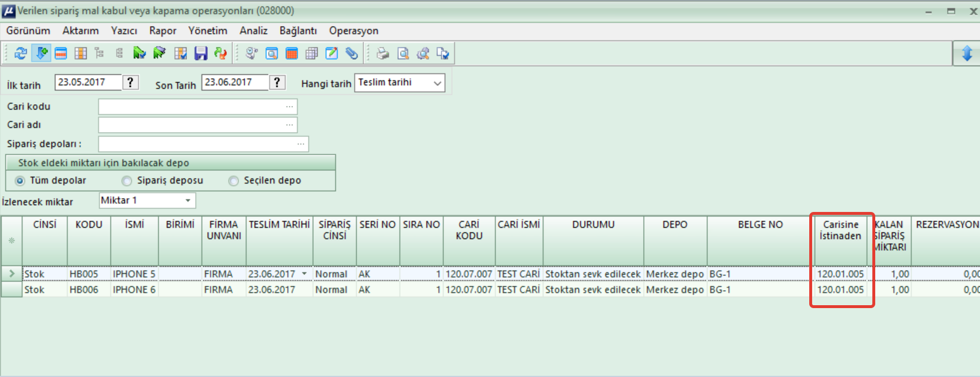Click the question mark button beside İlk tarih
This screenshot has width=980, height=377.
131,82
